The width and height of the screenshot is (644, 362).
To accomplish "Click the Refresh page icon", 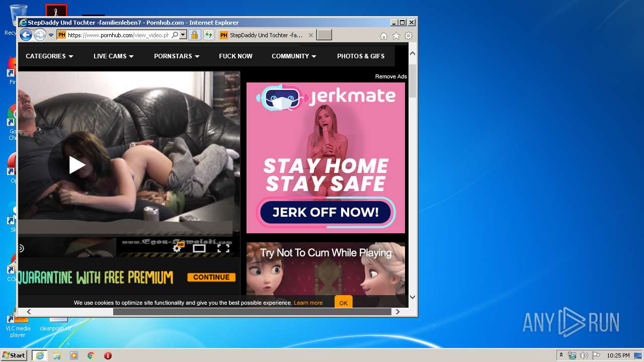I will point(208,35).
